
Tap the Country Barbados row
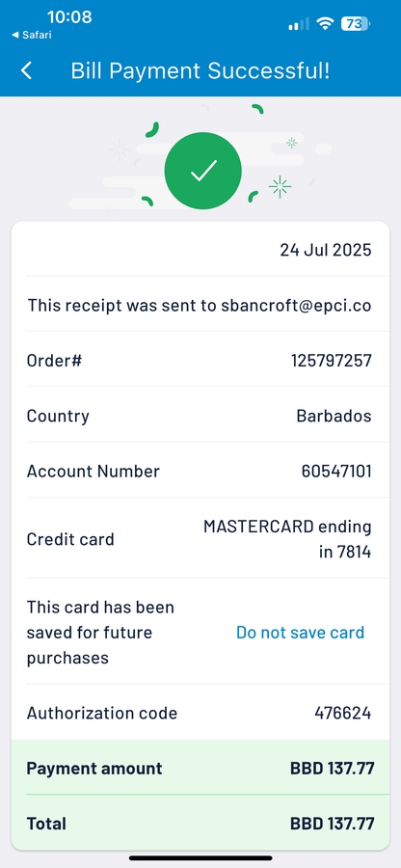pyautogui.click(x=200, y=415)
